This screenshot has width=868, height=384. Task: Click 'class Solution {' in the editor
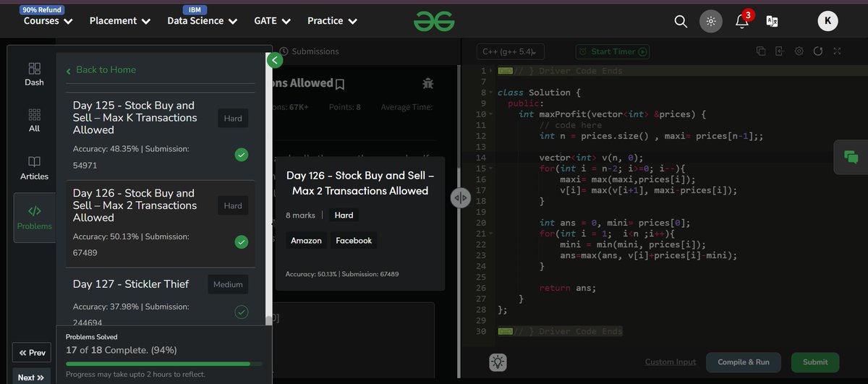[539, 93]
